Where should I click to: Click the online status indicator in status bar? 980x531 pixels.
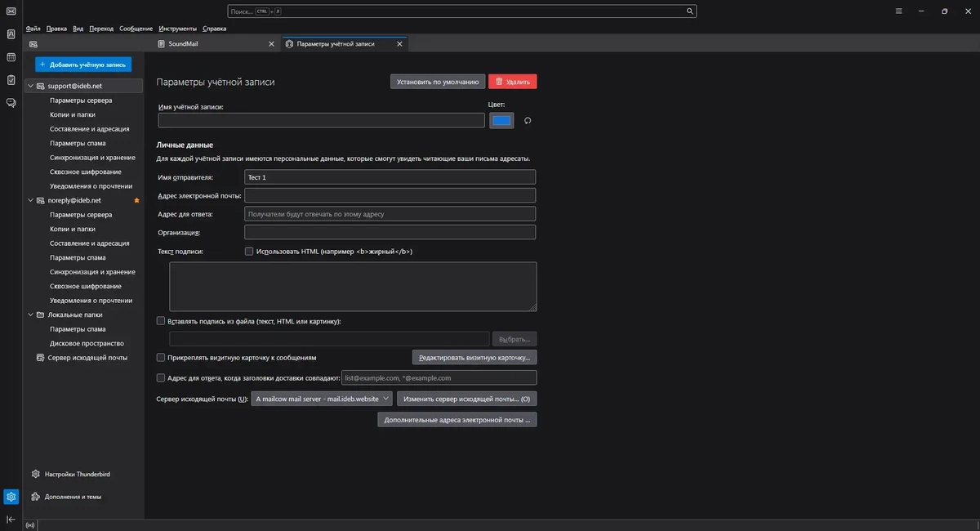click(30, 524)
